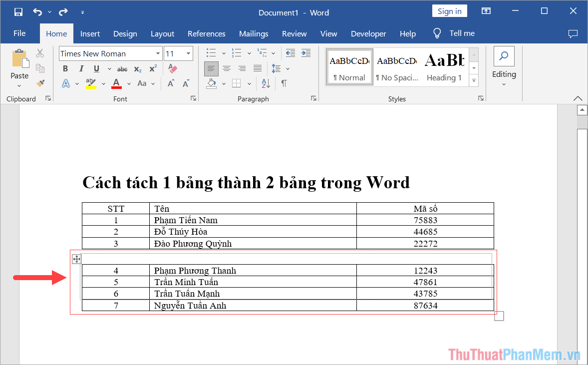This screenshot has width=588, height=365.
Task: Select the Heading 1 style thumbnail
Action: [x=444, y=66]
